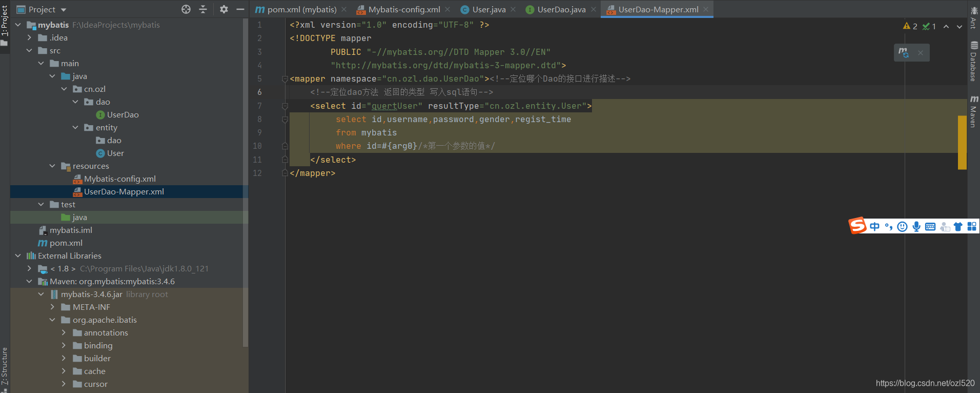This screenshot has height=393, width=980.
Task: Toggle Chinese/English input mode
Action: click(x=874, y=227)
